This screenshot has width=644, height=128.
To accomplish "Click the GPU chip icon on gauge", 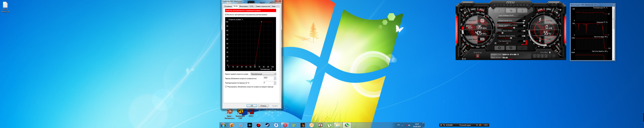I will [x=482, y=20].
